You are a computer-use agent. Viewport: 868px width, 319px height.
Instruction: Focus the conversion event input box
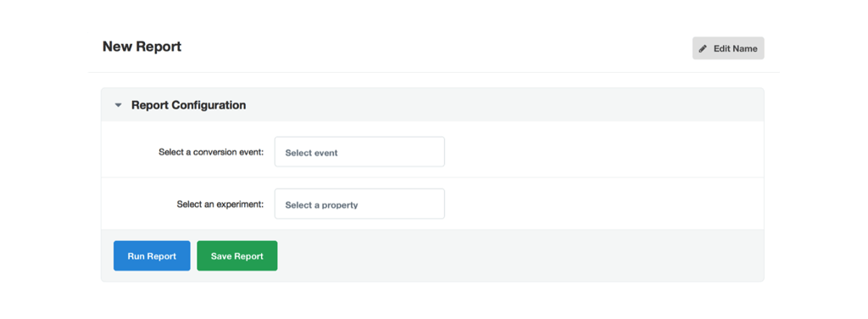click(x=359, y=152)
